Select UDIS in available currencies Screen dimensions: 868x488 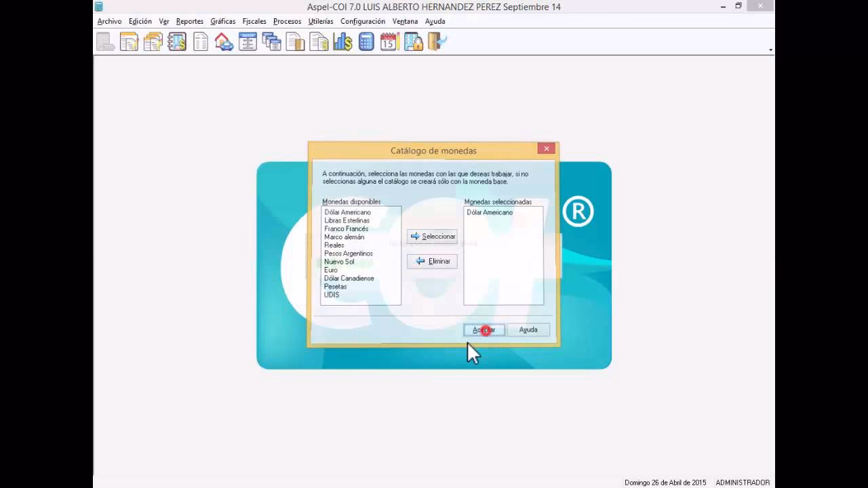click(332, 295)
